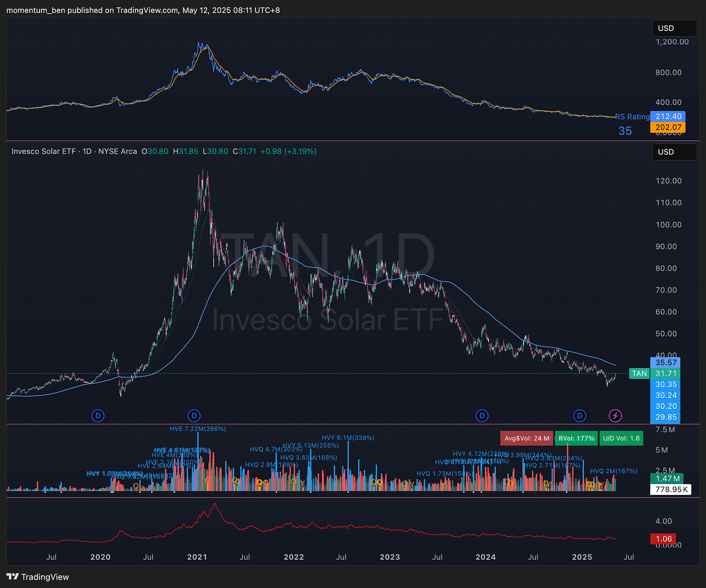Open USD currency selector in RS Rating pane
706x588 pixels.
tap(674, 28)
